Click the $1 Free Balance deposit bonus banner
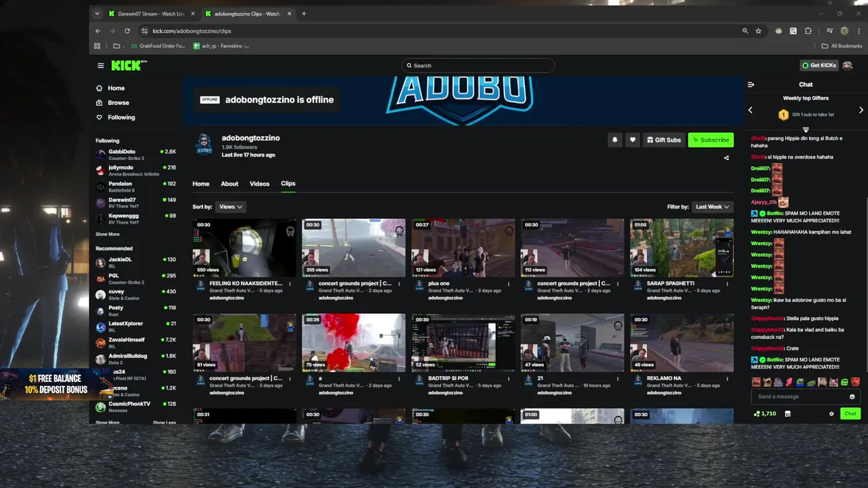 pos(57,384)
